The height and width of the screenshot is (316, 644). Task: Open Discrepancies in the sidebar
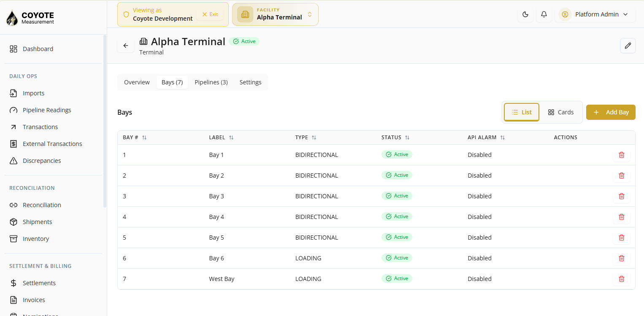click(x=53, y=161)
